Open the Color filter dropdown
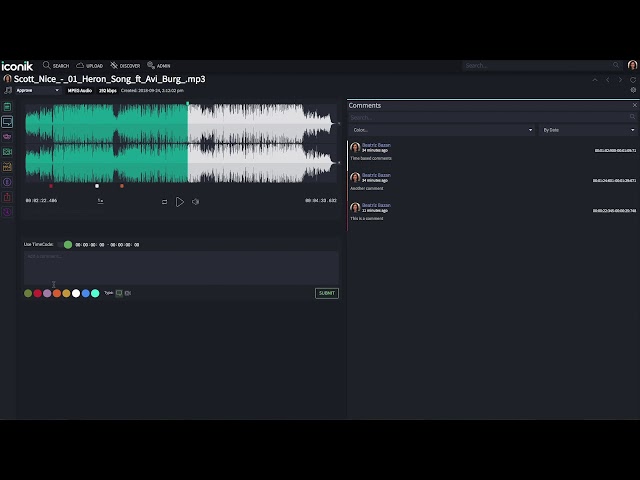 [x=442, y=130]
